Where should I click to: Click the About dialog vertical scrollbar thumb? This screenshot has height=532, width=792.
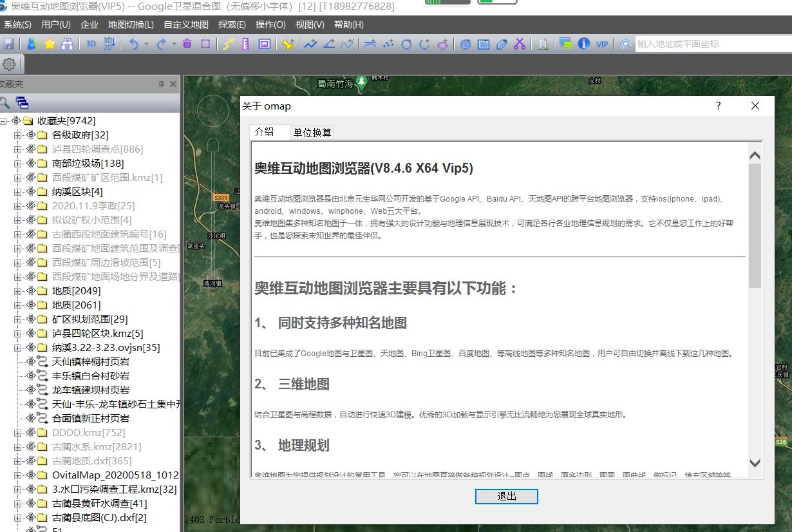755,225
